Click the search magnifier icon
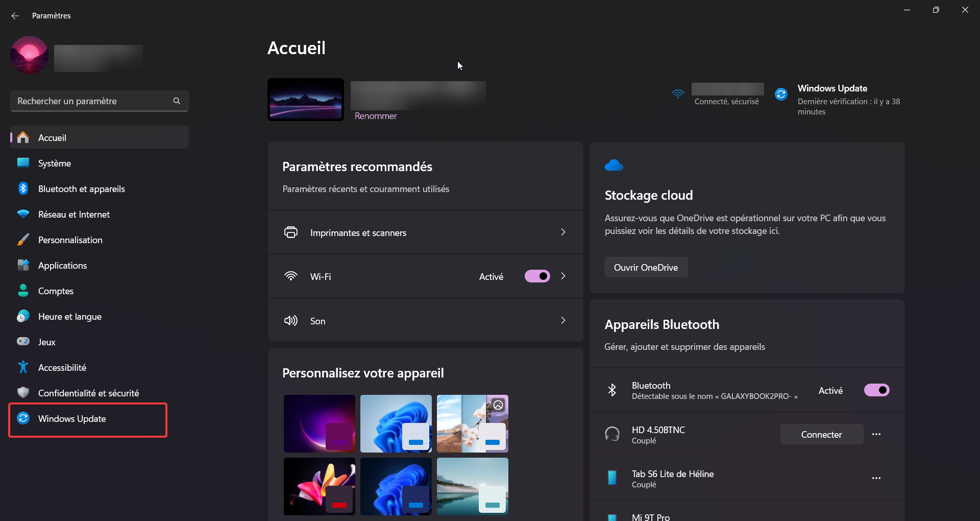Viewport: 980px width, 521px height. [177, 101]
